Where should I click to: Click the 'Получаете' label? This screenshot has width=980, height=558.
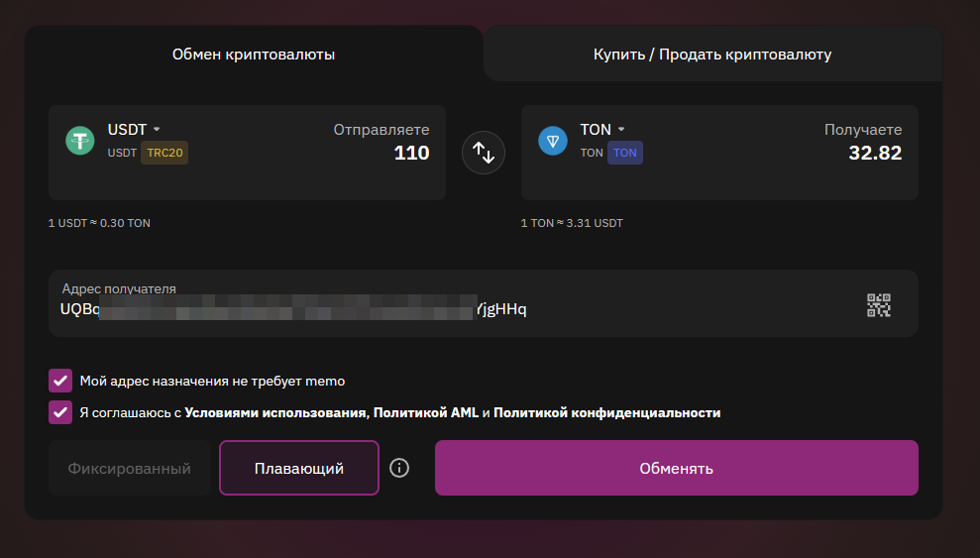point(863,130)
